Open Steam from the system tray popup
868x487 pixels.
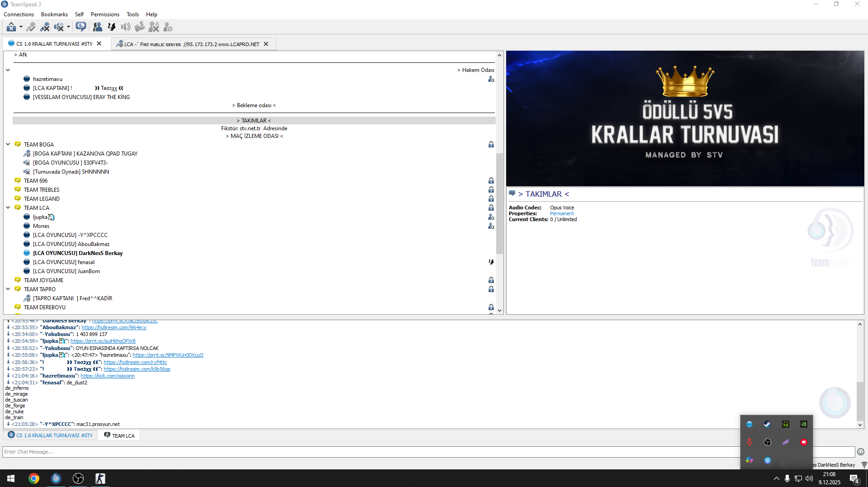(x=768, y=424)
